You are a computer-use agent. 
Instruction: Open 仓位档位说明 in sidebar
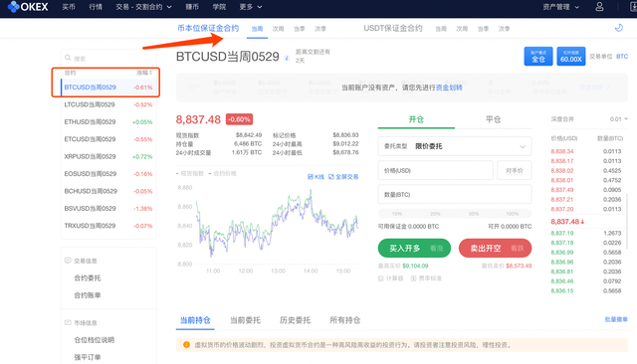tap(95, 340)
